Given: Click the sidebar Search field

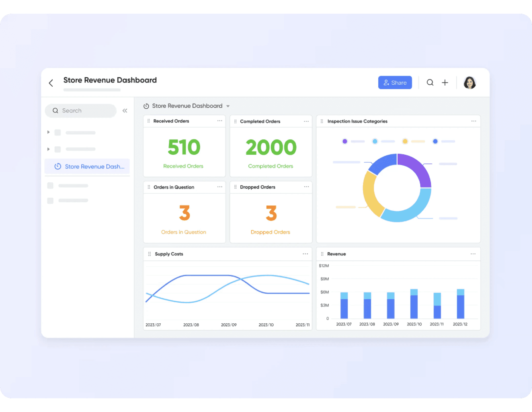Looking at the screenshot, I should [x=81, y=111].
